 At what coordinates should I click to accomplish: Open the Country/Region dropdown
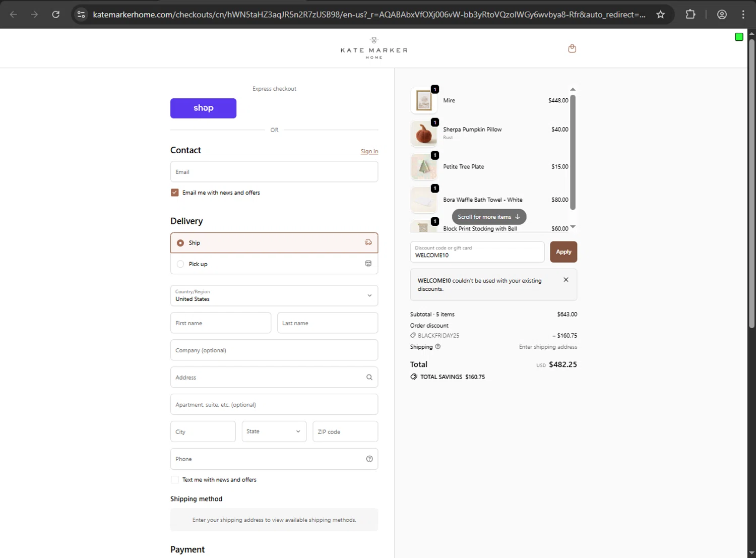pyautogui.click(x=274, y=295)
